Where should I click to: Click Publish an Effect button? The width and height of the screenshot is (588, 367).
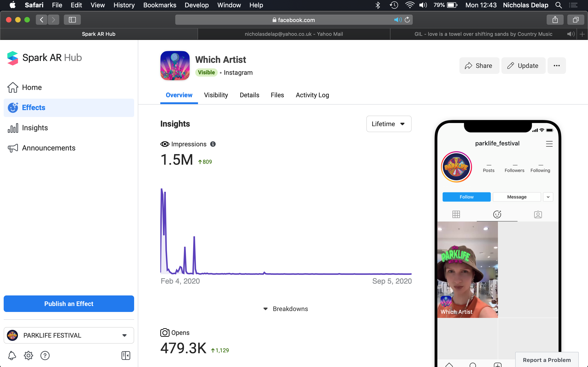pos(69,304)
